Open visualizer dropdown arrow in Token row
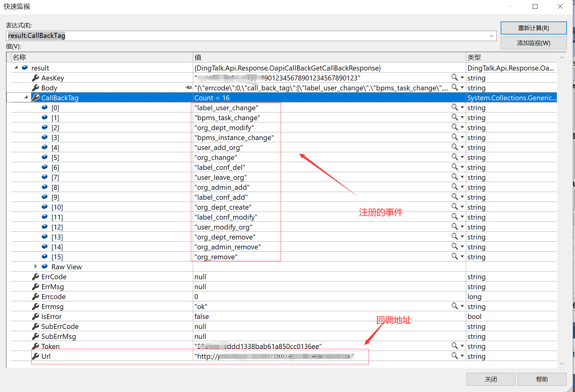The height and width of the screenshot is (392, 575). pyautogui.click(x=462, y=346)
